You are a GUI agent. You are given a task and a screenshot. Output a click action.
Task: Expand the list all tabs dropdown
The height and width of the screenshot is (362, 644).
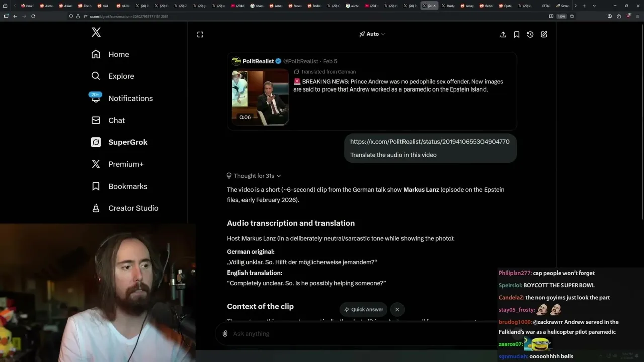594,6
